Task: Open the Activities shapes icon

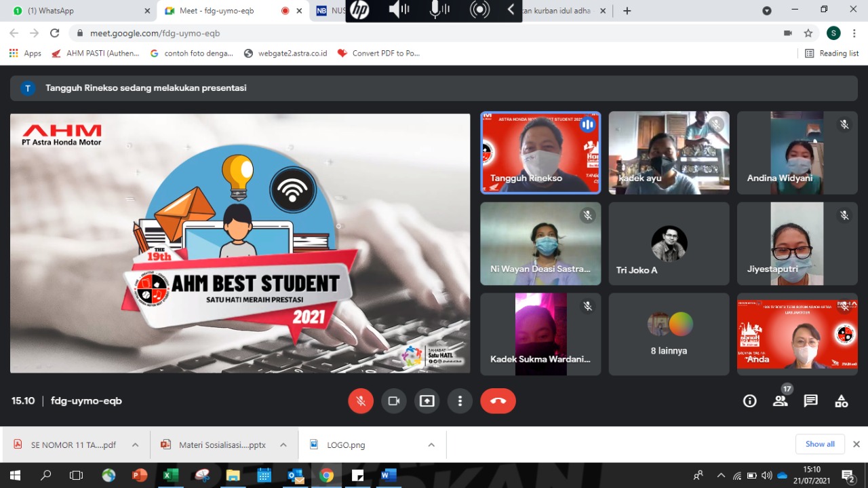Action: pos(842,401)
